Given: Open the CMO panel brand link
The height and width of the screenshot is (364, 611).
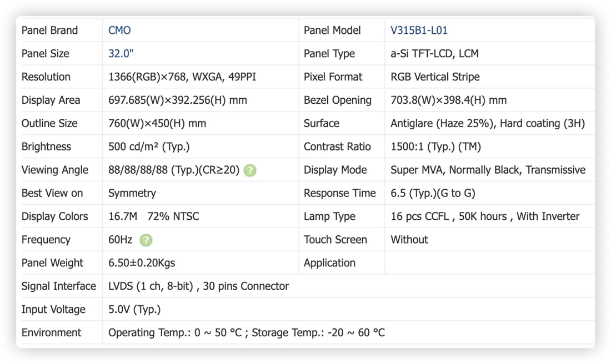Looking at the screenshot, I should 119,31.
